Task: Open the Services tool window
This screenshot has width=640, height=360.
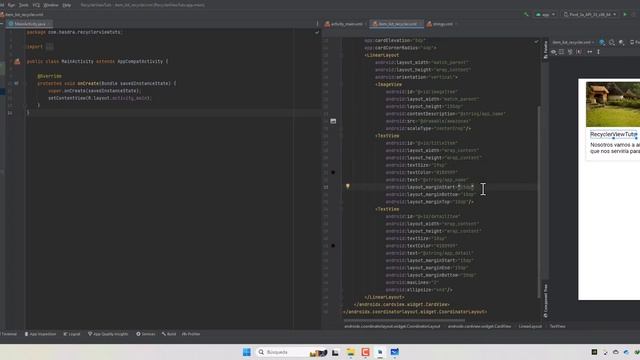Action: pyautogui.click(x=146, y=334)
